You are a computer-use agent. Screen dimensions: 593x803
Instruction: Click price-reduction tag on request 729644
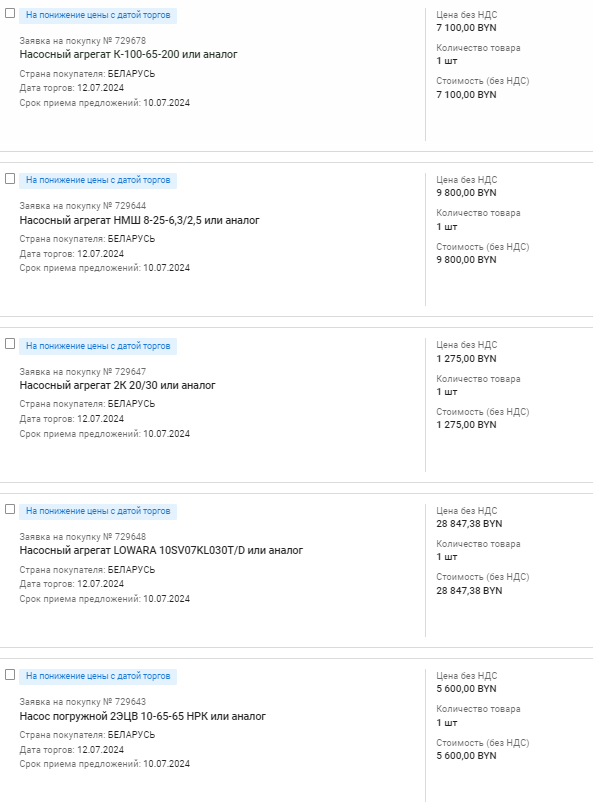(x=98, y=180)
